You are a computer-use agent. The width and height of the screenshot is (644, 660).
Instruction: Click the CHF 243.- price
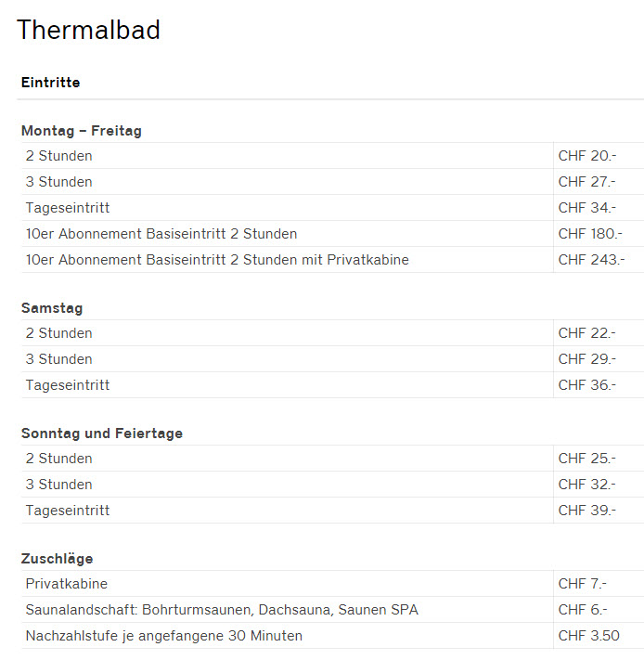pos(591,260)
